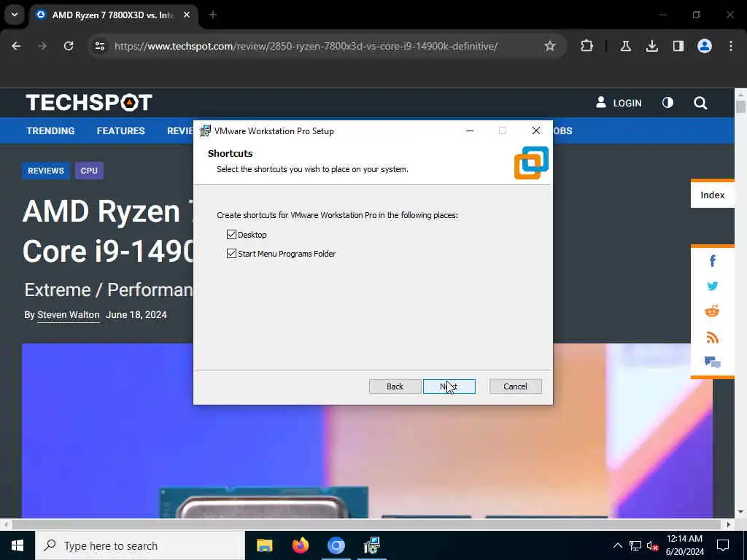Open the Windows Start menu
Viewport: 747px width, 560px height.
pyautogui.click(x=18, y=545)
